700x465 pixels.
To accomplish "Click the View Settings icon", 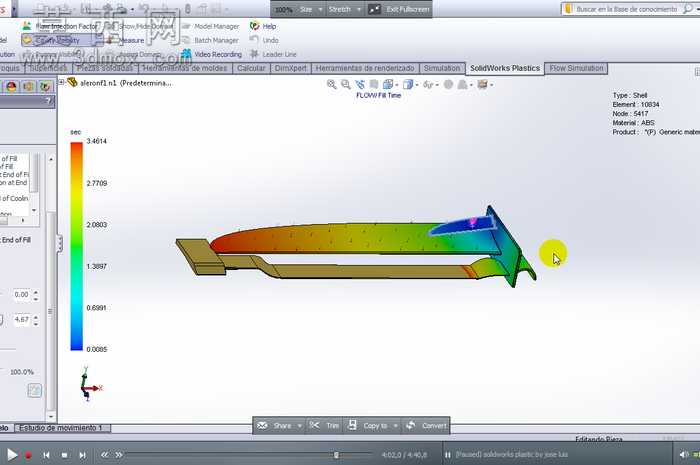I will coord(482,84).
